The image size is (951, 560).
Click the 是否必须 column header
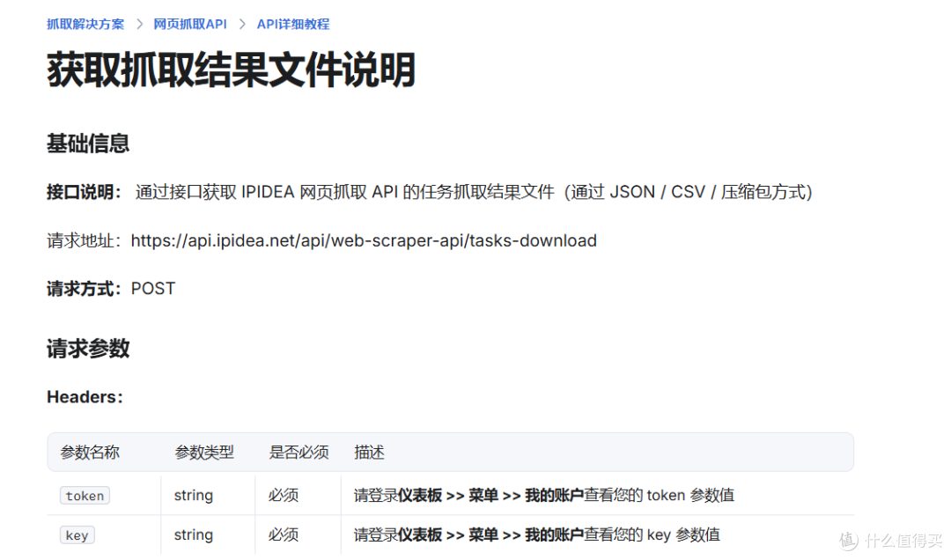coord(299,453)
